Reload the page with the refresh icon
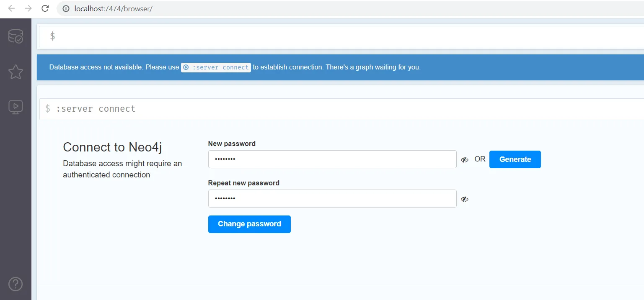The width and height of the screenshot is (644, 300). (x=45, y=8)
